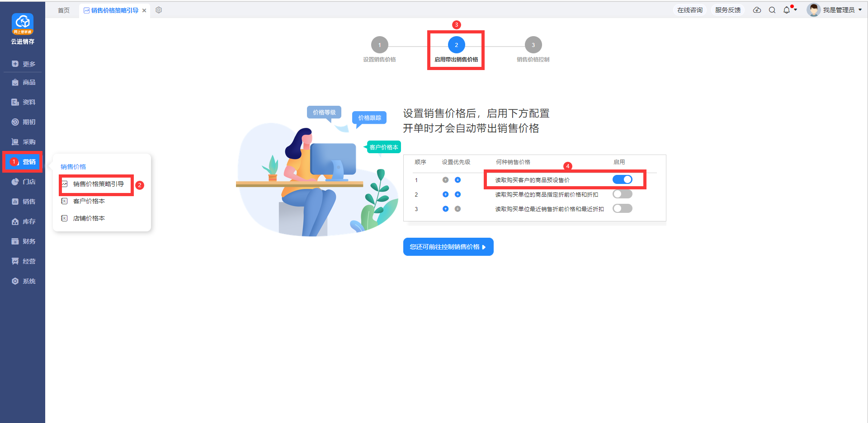
Task: Disable 读取购买客户的商品预设售价 toggle
Action: pos(623,179)
